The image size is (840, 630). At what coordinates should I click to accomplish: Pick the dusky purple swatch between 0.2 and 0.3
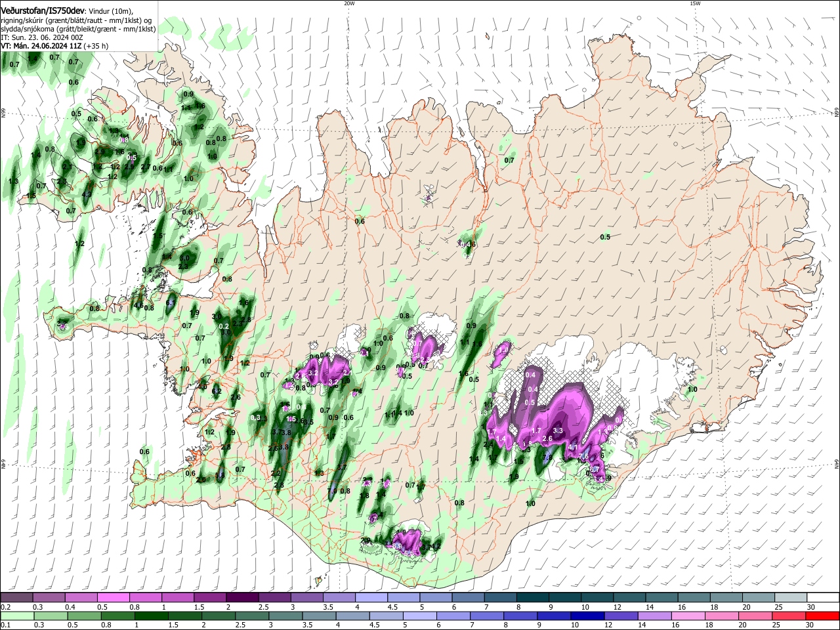[x=16, y=597]
